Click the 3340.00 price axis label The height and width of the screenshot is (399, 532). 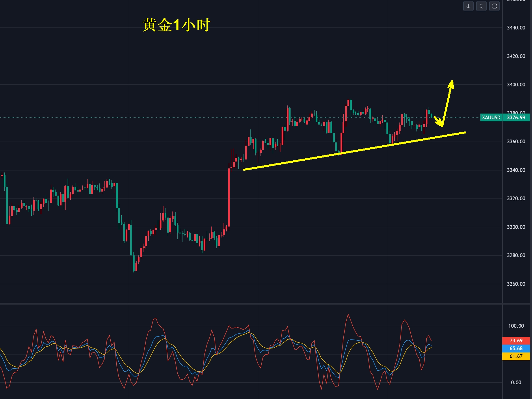click(516, 170)
